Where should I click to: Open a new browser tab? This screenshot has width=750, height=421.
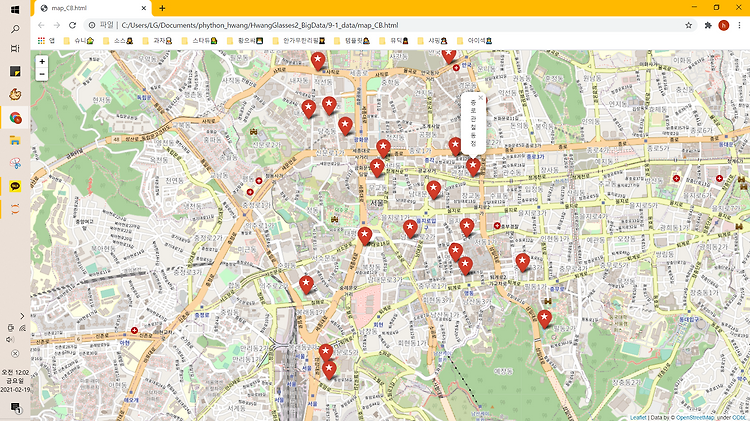[x=162, y=8]
